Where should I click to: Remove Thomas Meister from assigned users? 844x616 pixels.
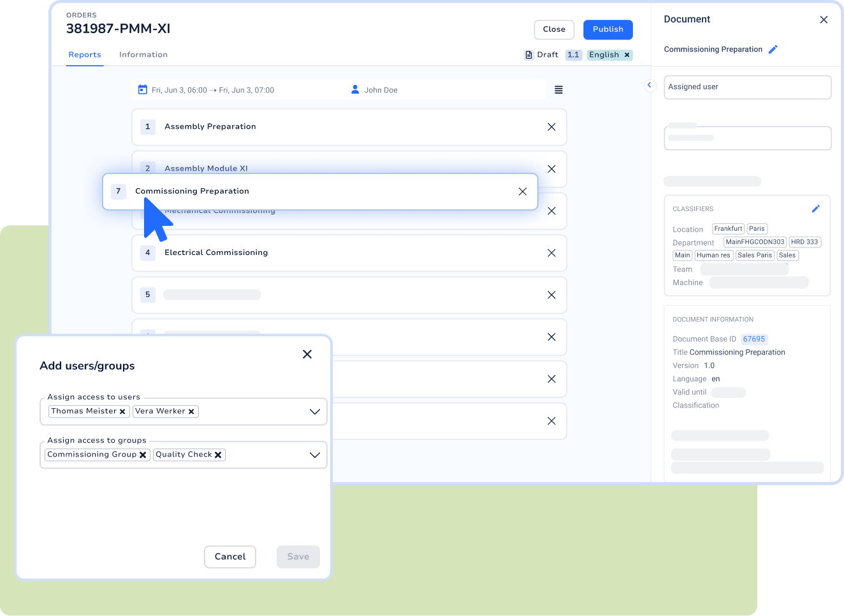pyautogui.click(x=123, y=411)
